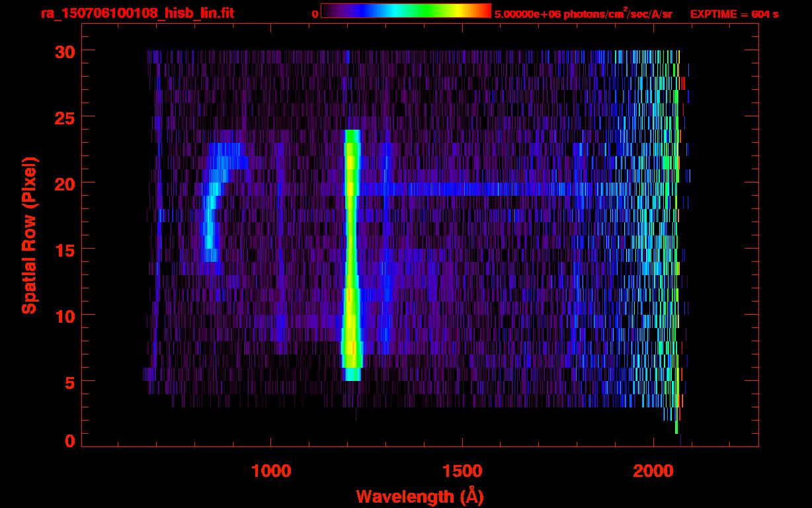Click the EXPTIME = 604 s label
812x508 pixels.
tap(734, 14)
